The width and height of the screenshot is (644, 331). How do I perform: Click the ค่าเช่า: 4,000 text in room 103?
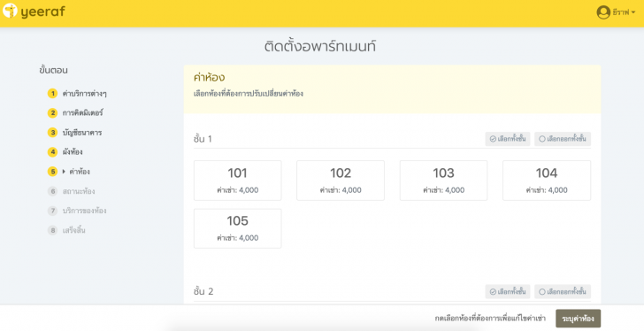[x=443, y=190]
